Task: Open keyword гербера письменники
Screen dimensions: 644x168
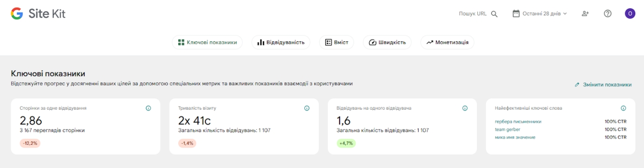Action: point(518,122)
